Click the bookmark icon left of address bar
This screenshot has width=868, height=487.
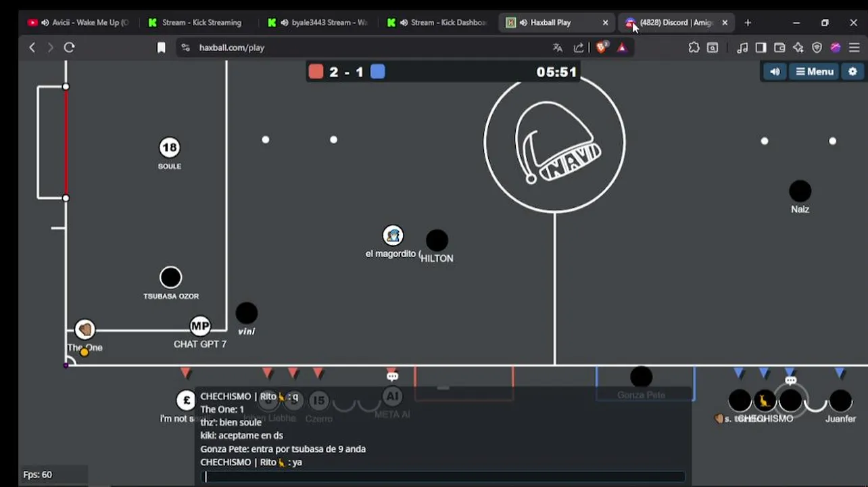161,47
